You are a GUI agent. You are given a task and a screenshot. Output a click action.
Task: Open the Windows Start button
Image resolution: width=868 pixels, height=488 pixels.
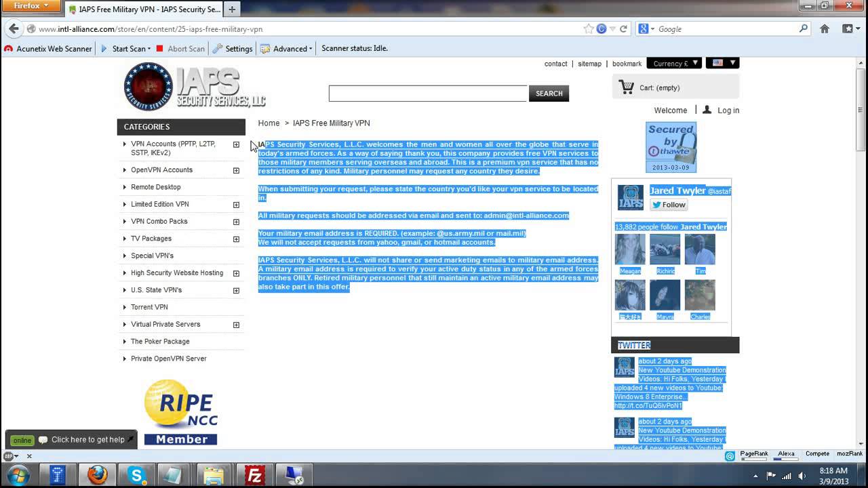pos(17,475)
